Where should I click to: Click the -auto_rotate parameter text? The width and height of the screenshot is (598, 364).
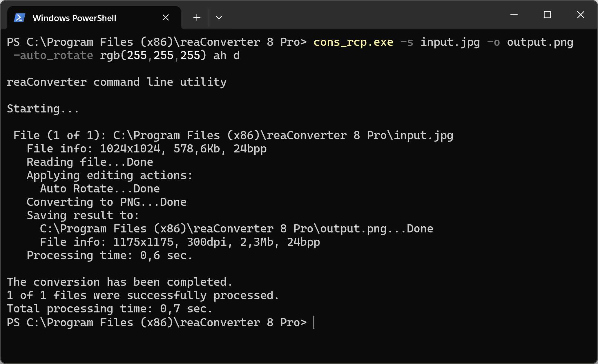53,56
